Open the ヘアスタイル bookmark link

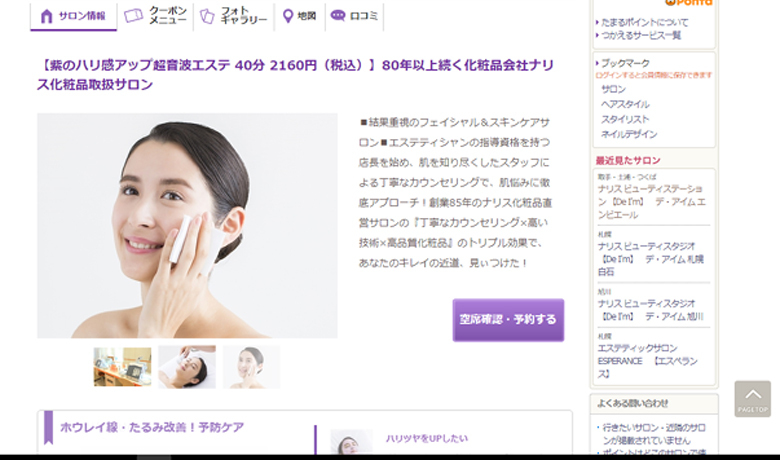click(x=625, y=104)
